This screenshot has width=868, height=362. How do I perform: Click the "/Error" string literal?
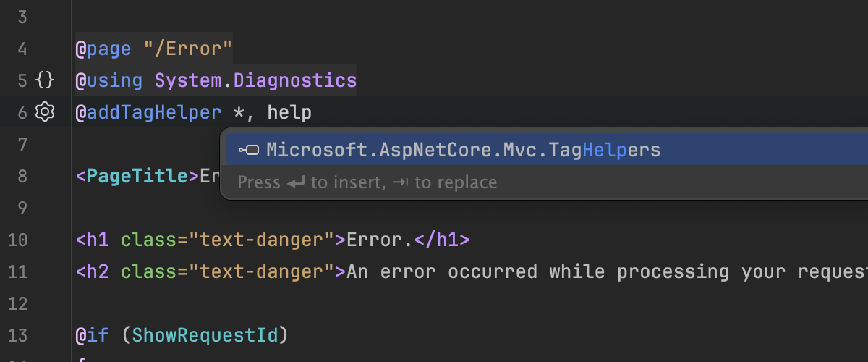coord(187,49)
